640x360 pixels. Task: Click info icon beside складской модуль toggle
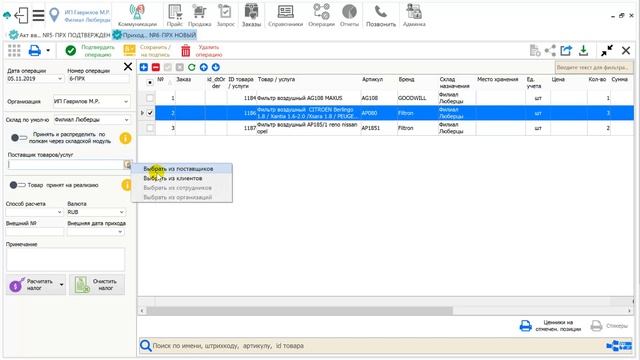click(x=125, y=138)
